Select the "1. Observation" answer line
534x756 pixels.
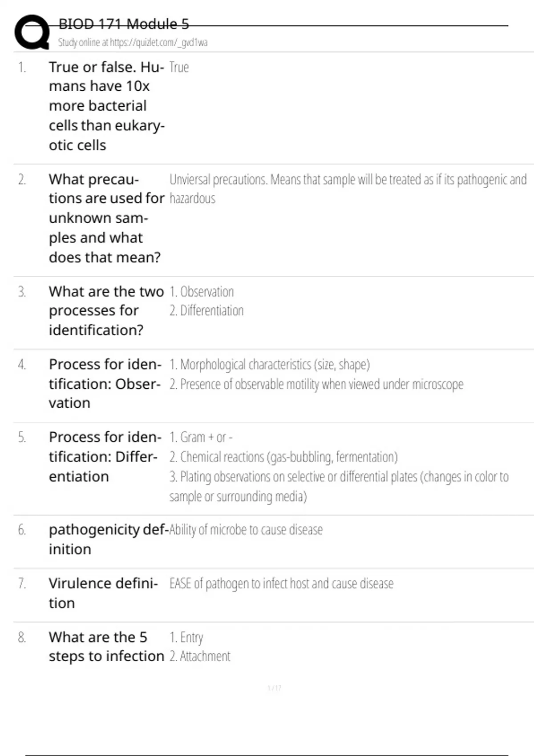(202, 292)
